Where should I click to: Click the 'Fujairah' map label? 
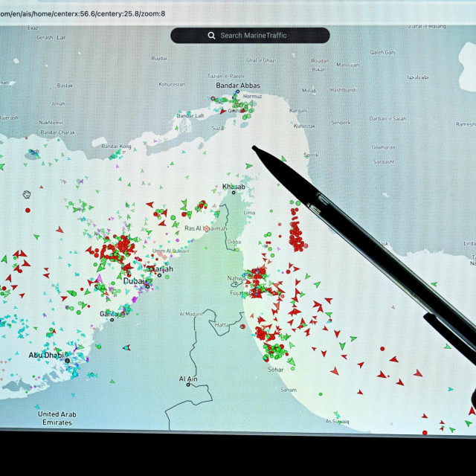(x=240, y=293)
